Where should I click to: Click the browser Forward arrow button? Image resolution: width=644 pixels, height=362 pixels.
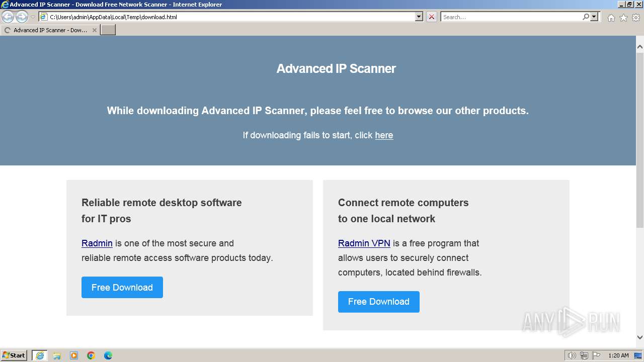(x=22, y=17)
